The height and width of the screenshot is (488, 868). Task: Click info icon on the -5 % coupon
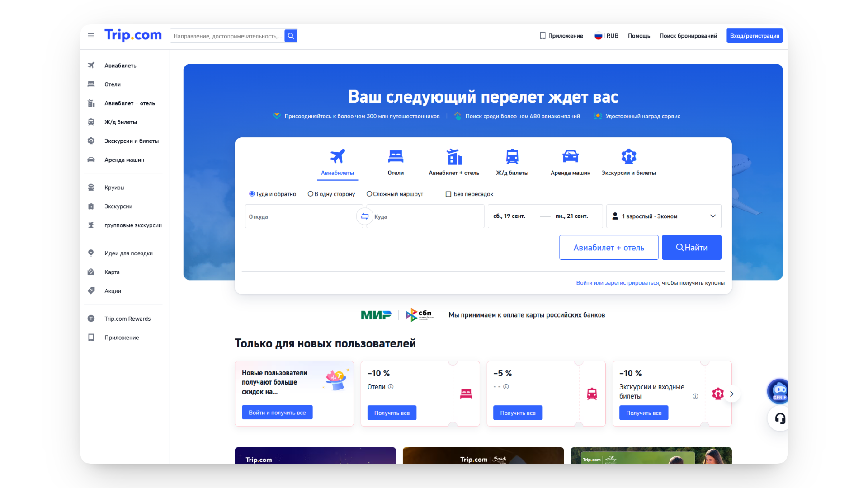tap(506, 387)
